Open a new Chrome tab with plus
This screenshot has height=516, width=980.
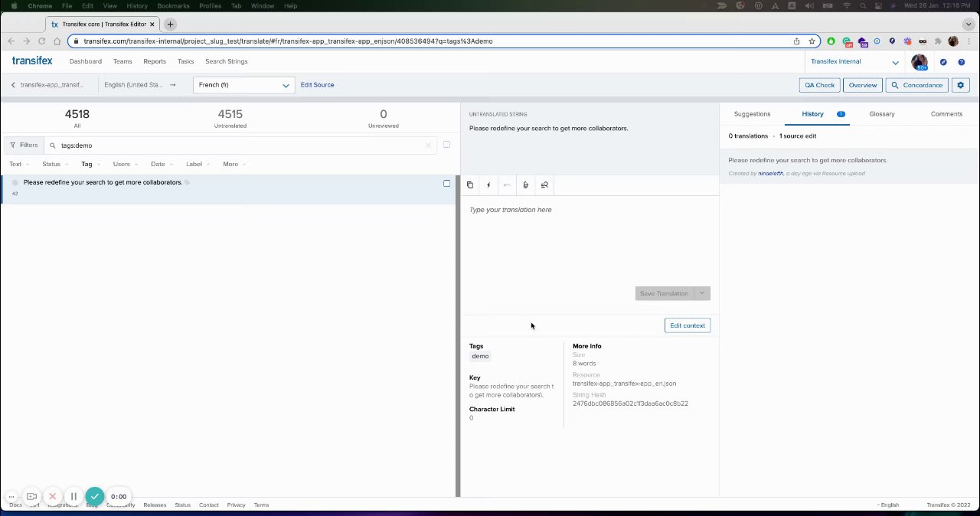click(x=170, y=24)
